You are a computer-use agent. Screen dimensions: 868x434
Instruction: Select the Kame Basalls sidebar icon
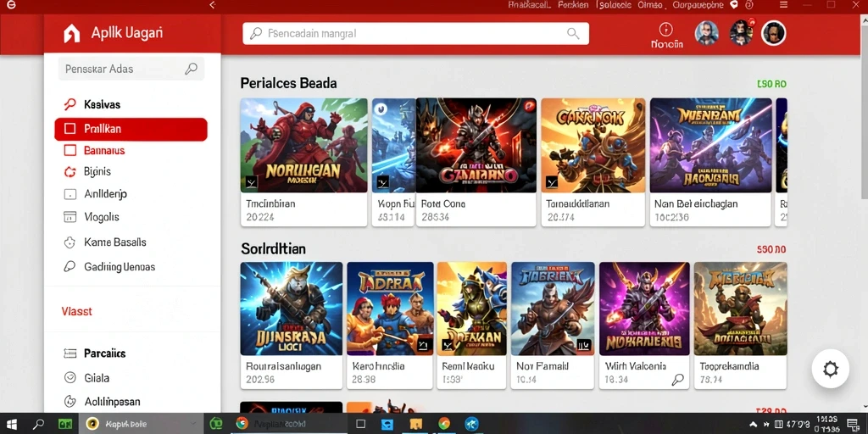(70, 242)
